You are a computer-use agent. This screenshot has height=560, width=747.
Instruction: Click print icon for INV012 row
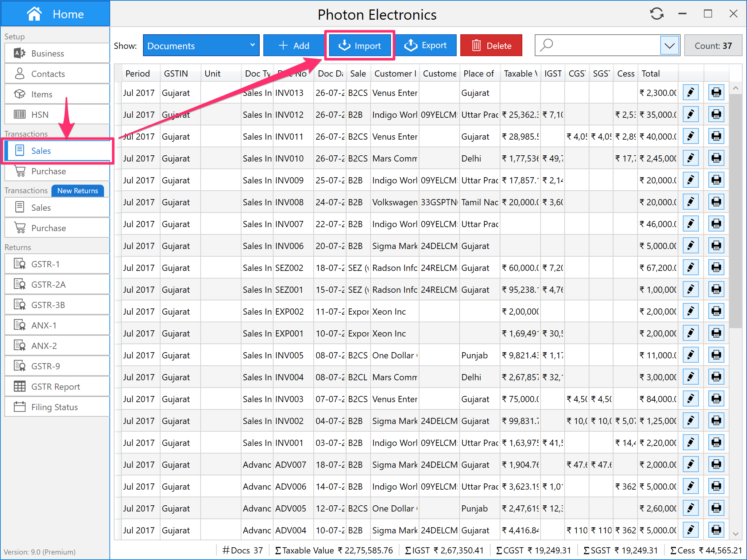coord(716,114)
